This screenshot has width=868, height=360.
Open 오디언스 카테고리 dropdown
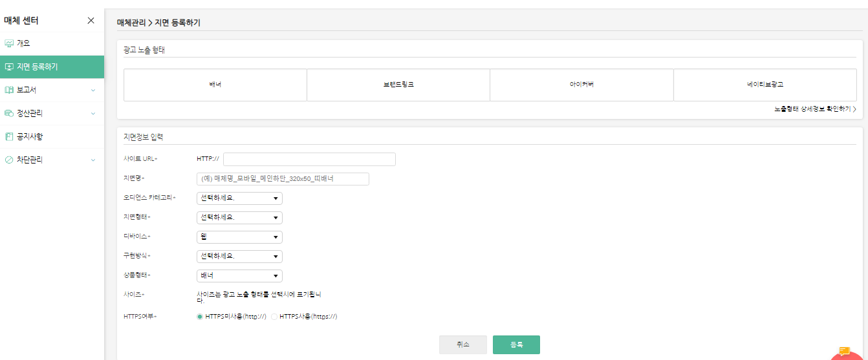239,198
